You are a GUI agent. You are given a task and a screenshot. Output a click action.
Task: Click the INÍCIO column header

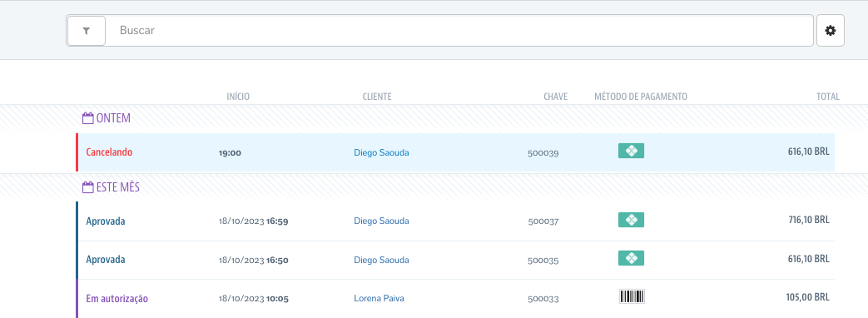[238, 97]
